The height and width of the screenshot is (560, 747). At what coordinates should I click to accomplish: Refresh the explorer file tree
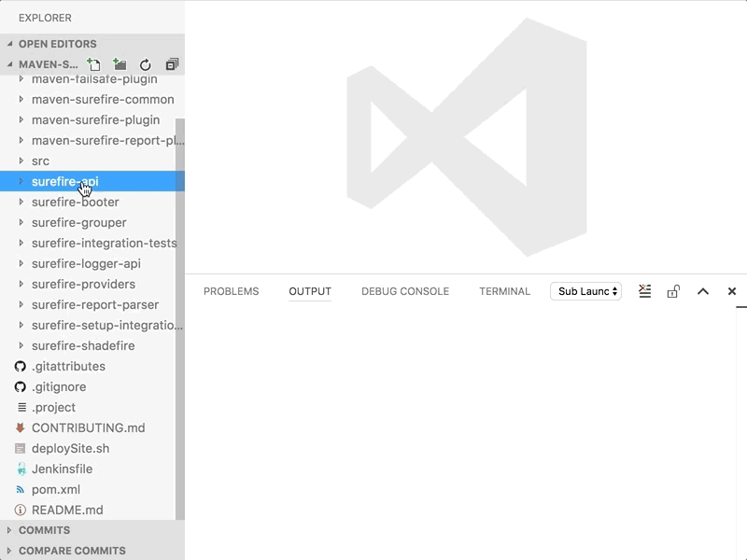[146, 64]
